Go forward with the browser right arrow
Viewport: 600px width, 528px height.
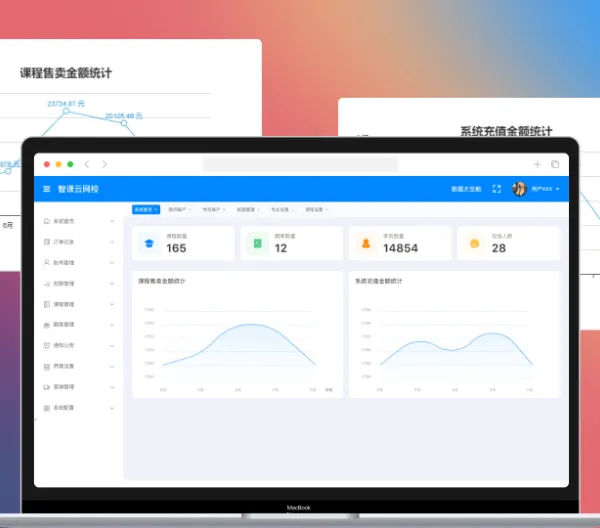click(104, 165)
